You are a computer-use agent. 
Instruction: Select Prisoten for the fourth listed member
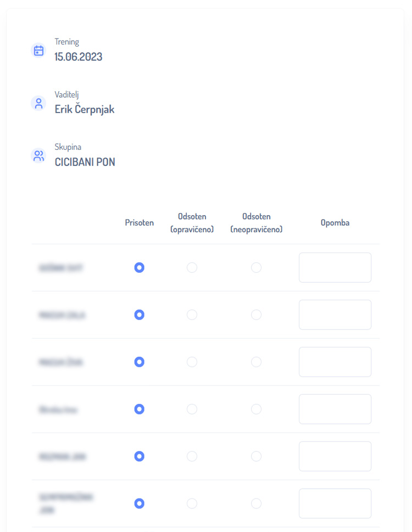140,409
